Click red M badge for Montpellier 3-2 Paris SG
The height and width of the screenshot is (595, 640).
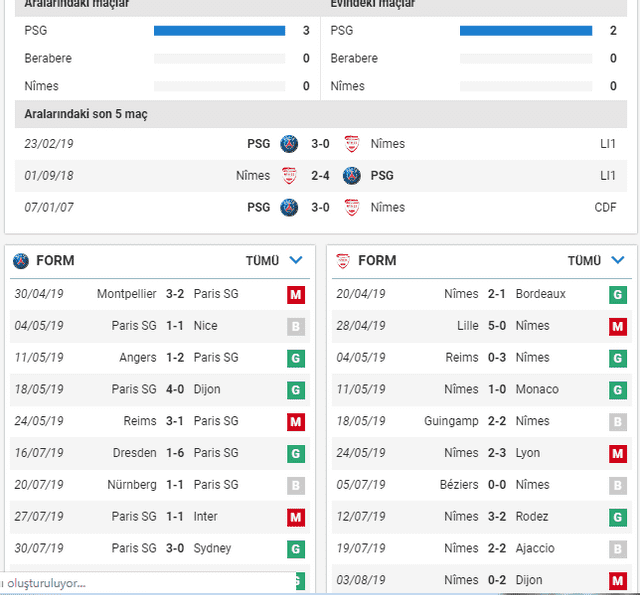pyautogui.click(x=296, y=294)
